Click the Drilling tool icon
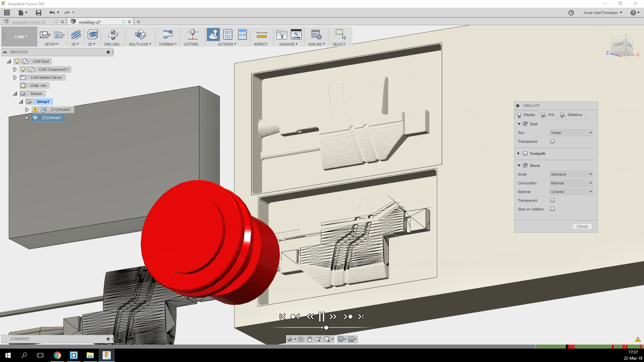The image size is (644, 362). point(113,35)
